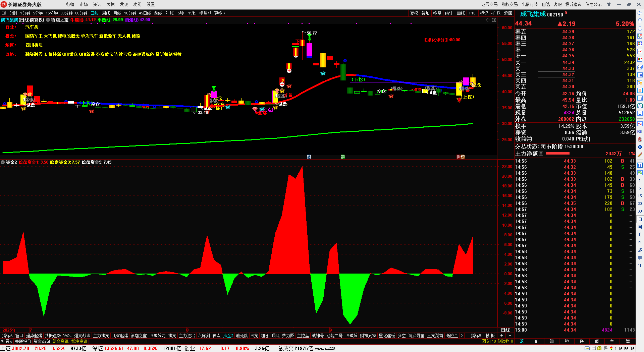Switch to 筹 tab at bottom right
Viewport: 644px width, 352px height.
[628, 341]
